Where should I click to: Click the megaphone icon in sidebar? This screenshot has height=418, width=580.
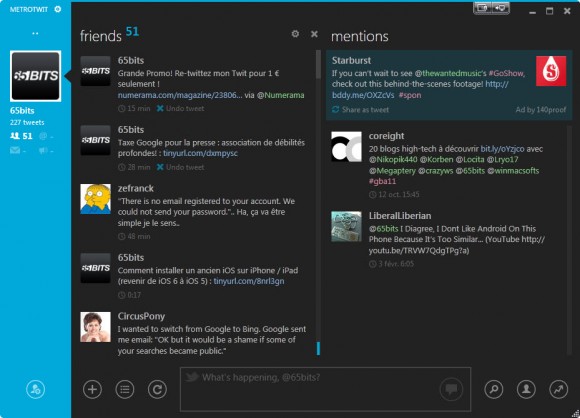click(x=43, y=150)
